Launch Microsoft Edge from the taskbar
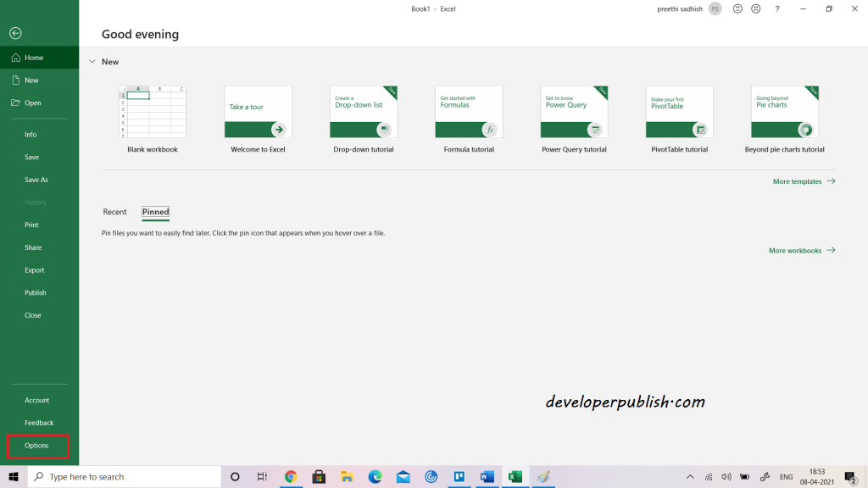Image resolution: width=868 pixels, height=488 pixels. [x=375, y=476]
